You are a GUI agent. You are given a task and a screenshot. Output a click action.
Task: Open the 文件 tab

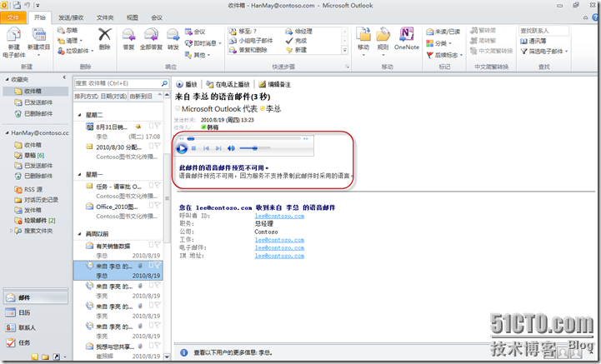click(x=13, y=17)
